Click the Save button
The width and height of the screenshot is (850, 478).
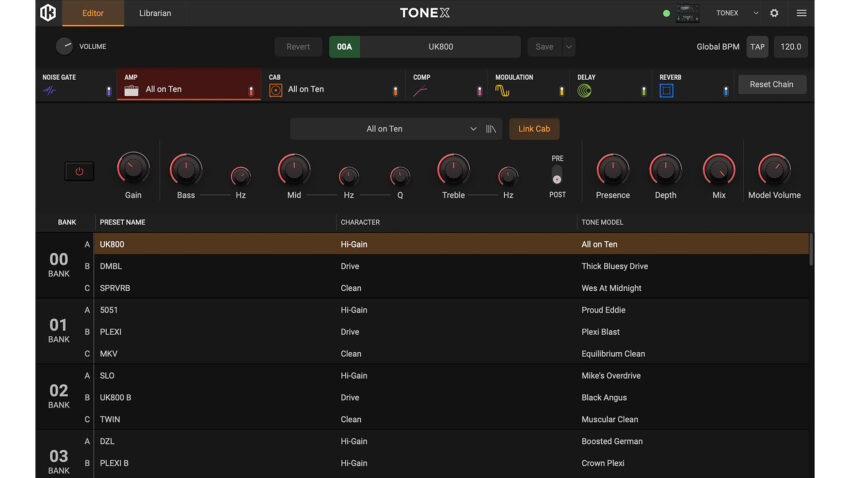pyautogui.click(x=545, y=47)
